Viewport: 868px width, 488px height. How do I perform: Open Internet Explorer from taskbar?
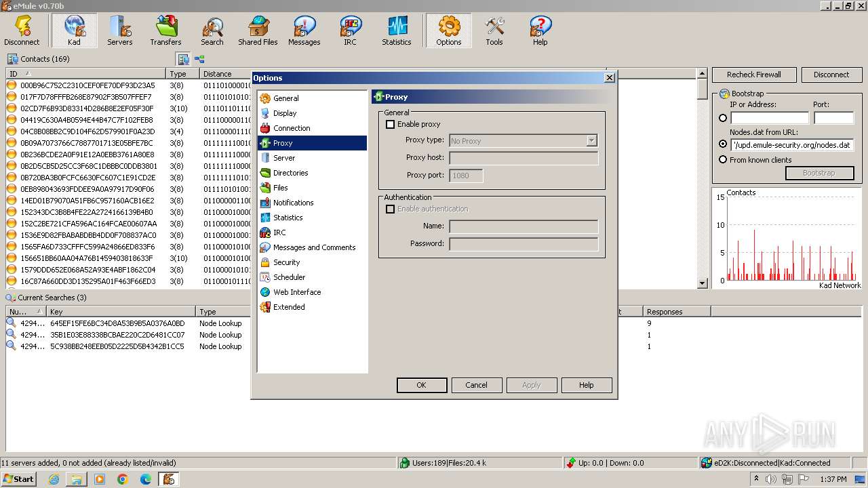54,479
